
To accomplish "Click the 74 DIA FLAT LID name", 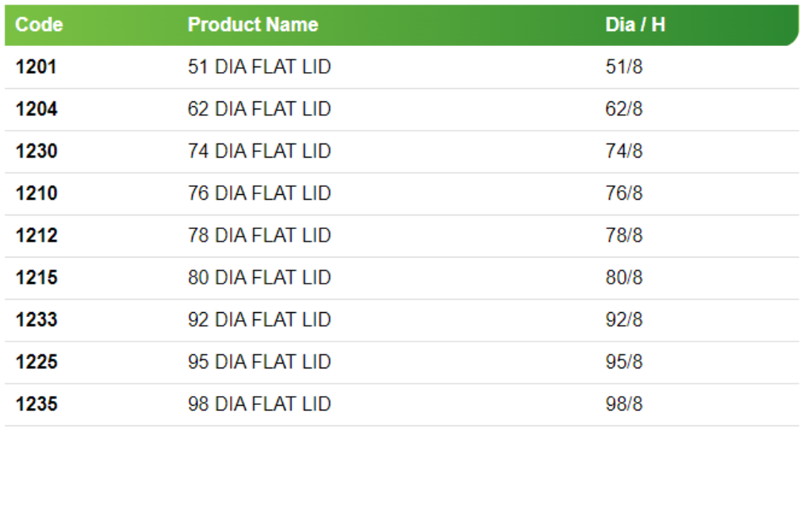I will tap(259, 151).
